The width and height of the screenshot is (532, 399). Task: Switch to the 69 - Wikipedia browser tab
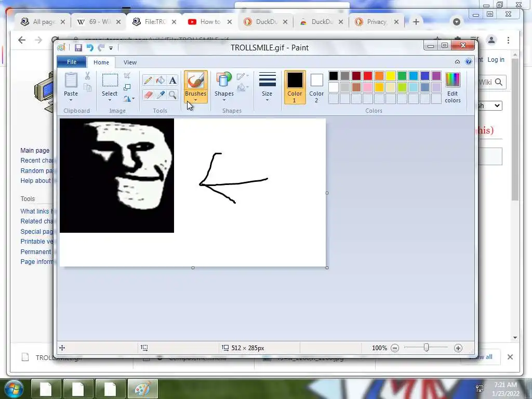pyautogui.click(x=99, y=22)
